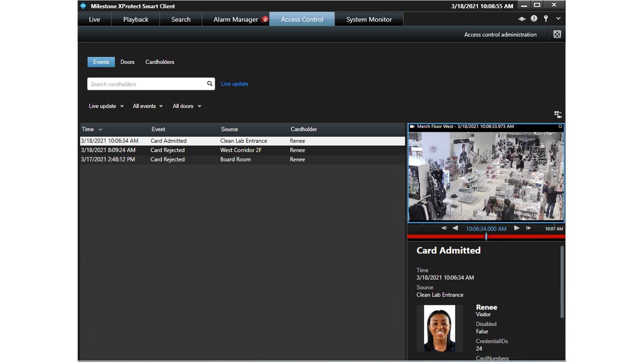Switch to the Playback tab
Image resolution: width=644 pixels, height=362 pixels.
click(x=136, y=19)
